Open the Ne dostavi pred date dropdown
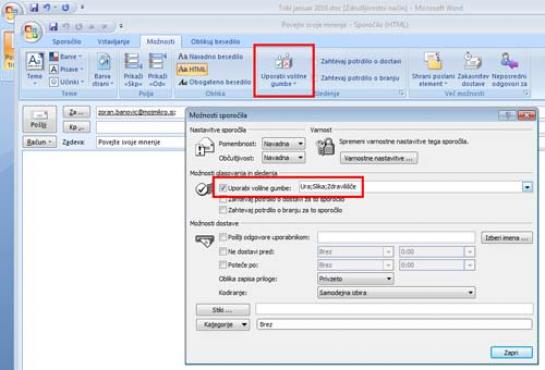Viewport: 545px width, 370px height. click(388, 252)
